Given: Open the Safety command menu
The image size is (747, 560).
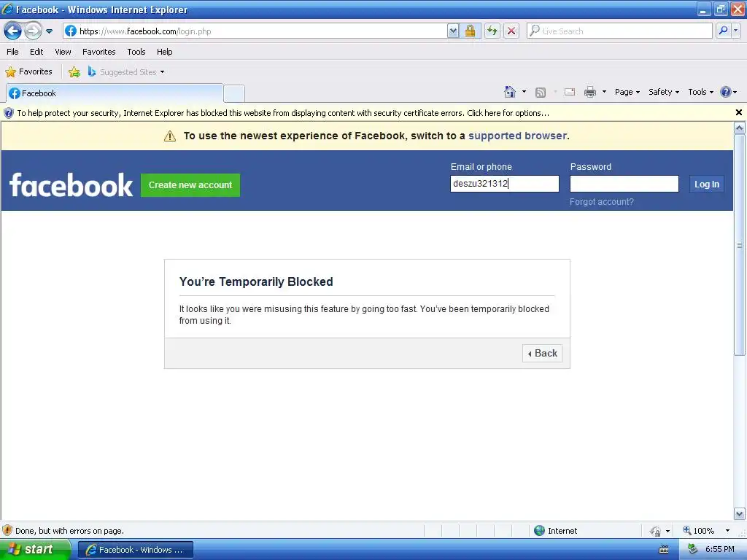Looking at the screenshot, I should point(664,92).
